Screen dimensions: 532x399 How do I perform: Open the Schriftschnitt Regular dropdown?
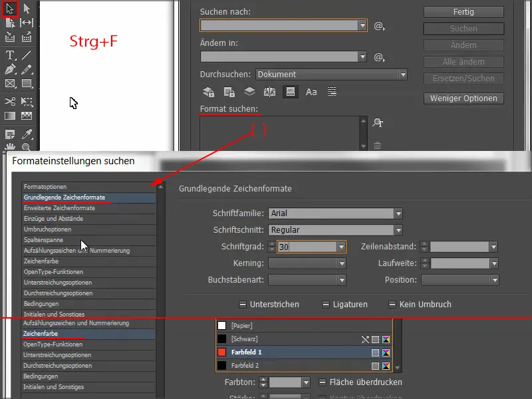point(398,230)
